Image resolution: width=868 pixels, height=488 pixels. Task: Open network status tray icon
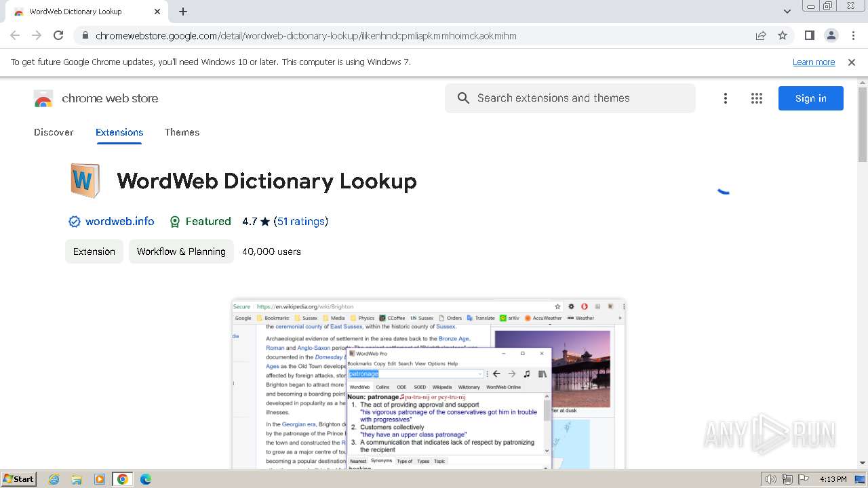(x=787, y=479)
